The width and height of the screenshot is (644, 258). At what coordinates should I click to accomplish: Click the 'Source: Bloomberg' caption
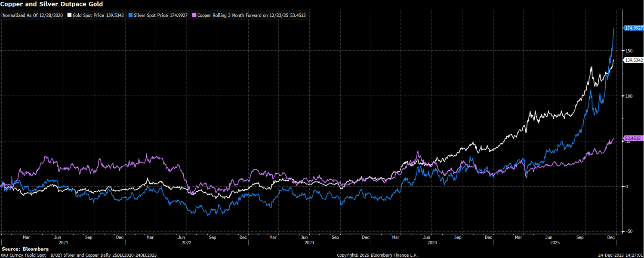tap(25, 249)
